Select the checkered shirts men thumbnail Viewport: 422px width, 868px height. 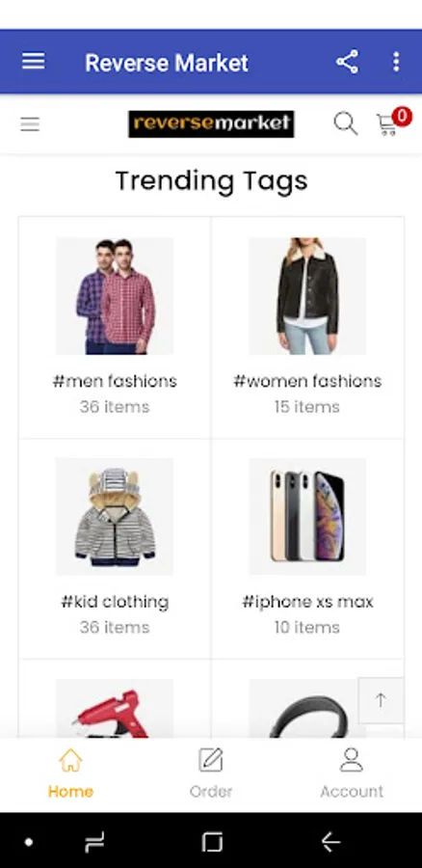pyautogui.click(x=115, y=296)
